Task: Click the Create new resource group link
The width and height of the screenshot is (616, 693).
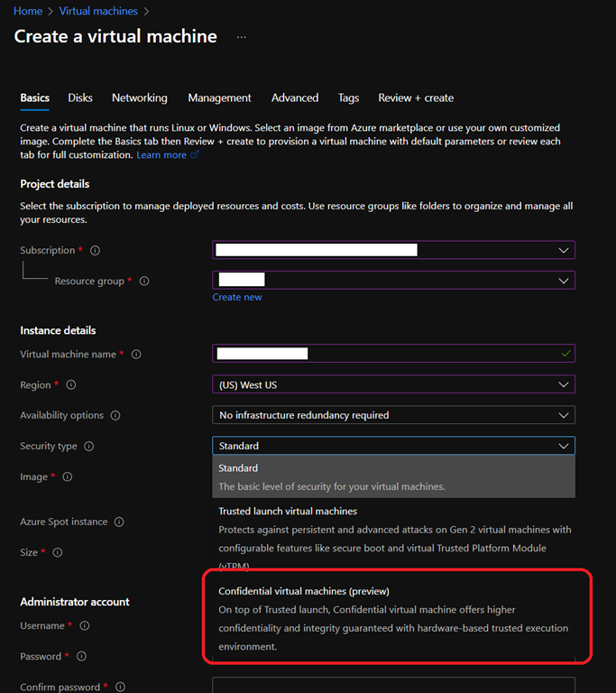Action: pyautogui.click(x=237, y=298)
